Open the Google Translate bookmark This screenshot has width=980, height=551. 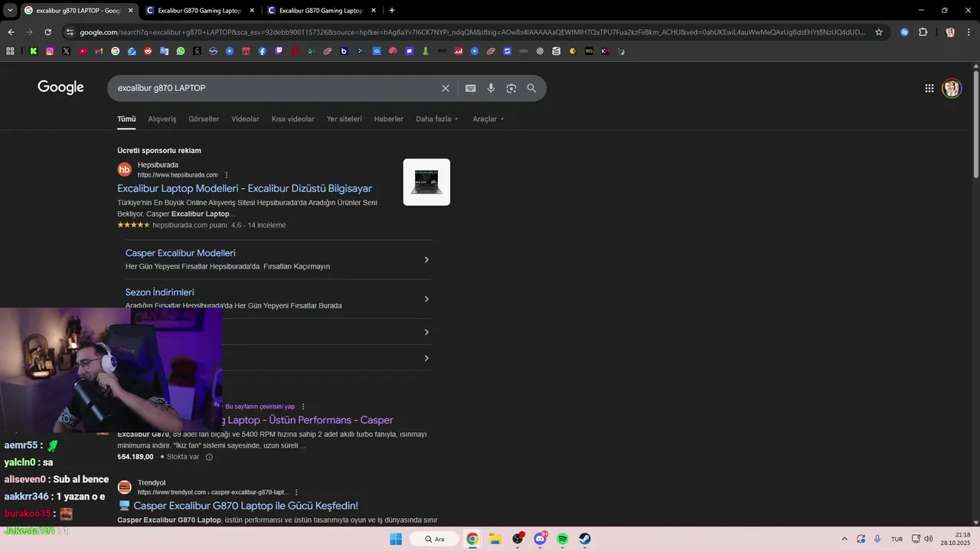165,51
